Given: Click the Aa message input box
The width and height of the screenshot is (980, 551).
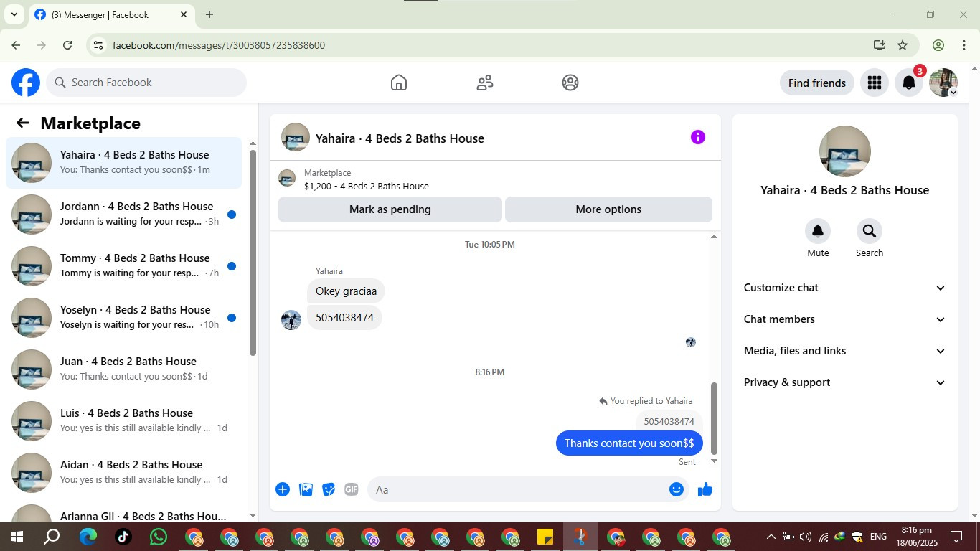Looking at the screenshot, I should pyautogui.click(x=528, y=489).
